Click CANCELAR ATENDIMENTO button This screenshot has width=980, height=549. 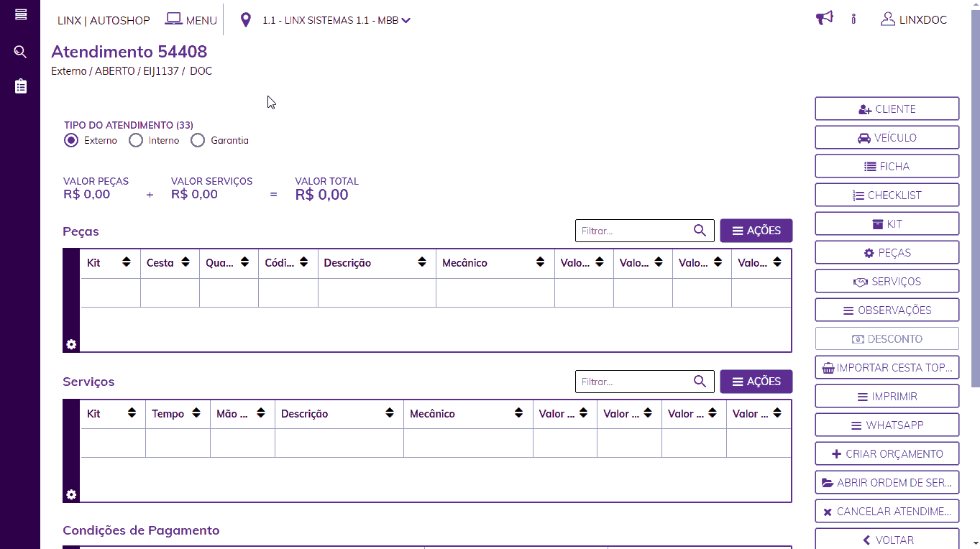click(887, 511)
